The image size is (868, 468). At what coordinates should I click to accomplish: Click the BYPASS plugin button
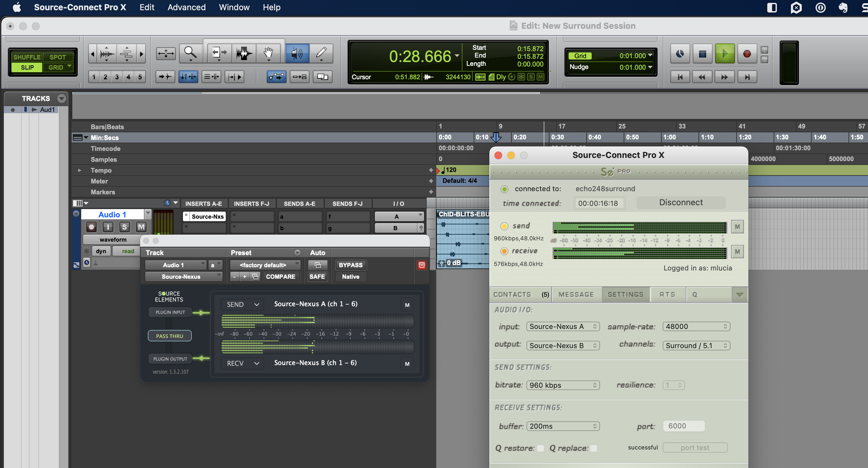pos(351,265)
